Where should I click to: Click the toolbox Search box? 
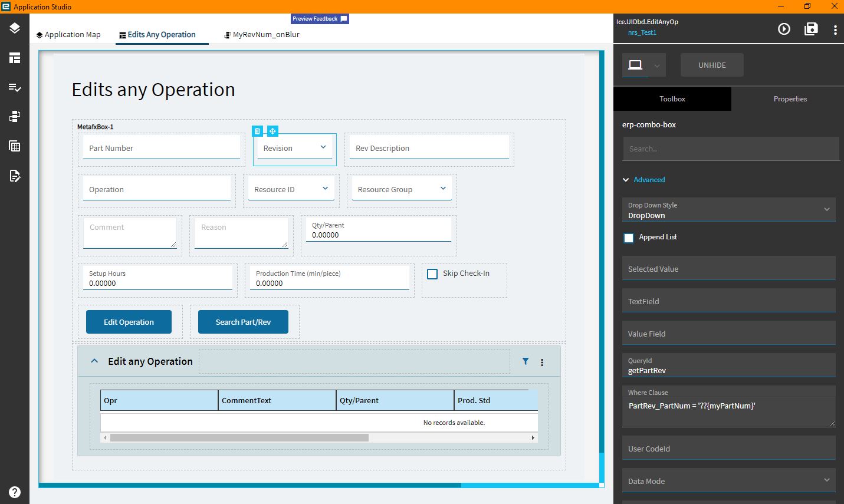coord(731,149)
